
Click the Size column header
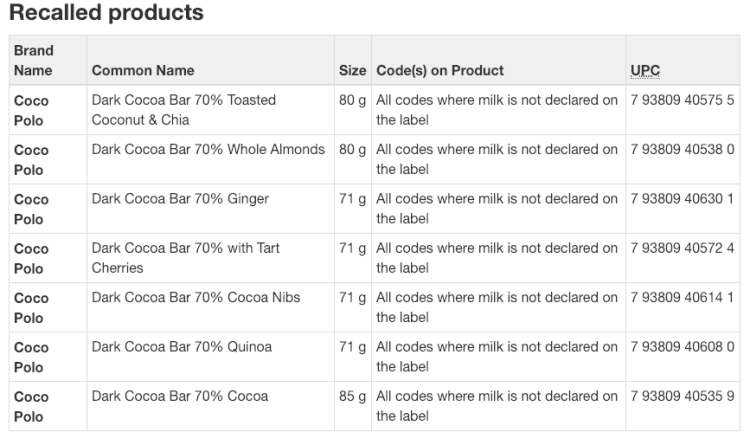coord(353,70)
